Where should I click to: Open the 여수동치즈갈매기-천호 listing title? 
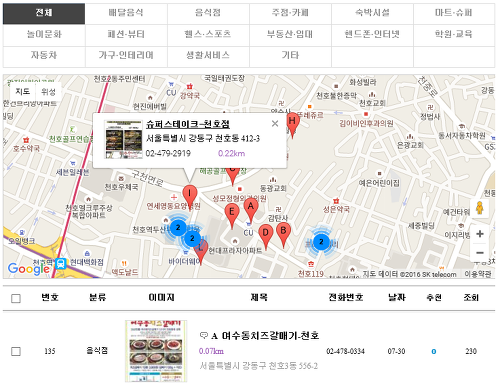pos(270,335)
